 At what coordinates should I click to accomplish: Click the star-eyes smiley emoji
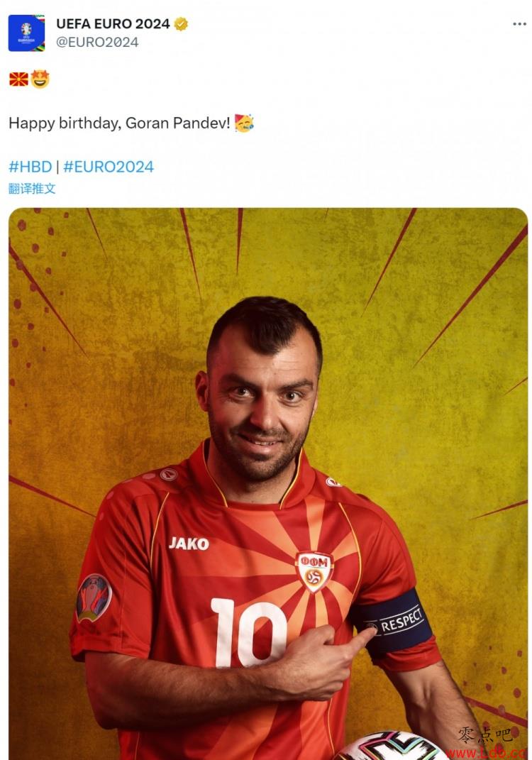(x=40, y=79)
